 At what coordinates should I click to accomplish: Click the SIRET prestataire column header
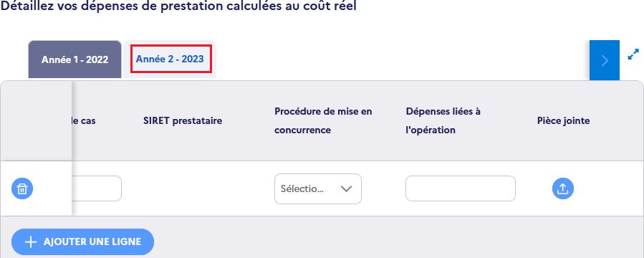pyautogui.click(x=183, y=121)
